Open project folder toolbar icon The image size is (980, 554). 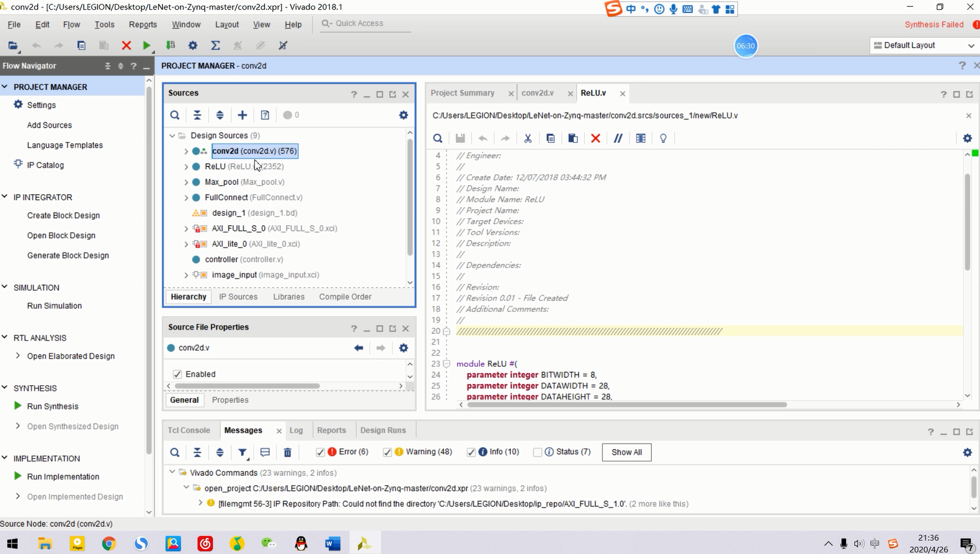click(13, 45)
